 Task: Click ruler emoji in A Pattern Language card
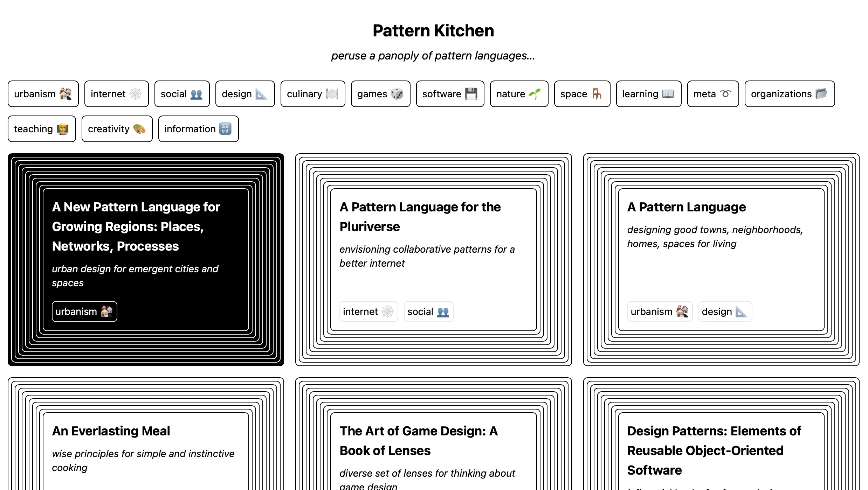[x=742, y=311]
